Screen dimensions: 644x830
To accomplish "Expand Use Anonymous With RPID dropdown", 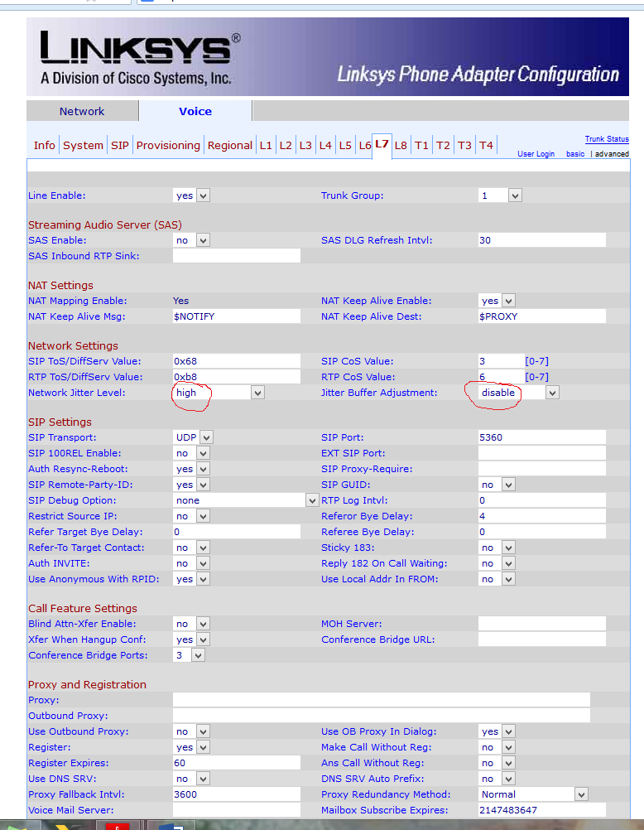I will pos(191,579).
